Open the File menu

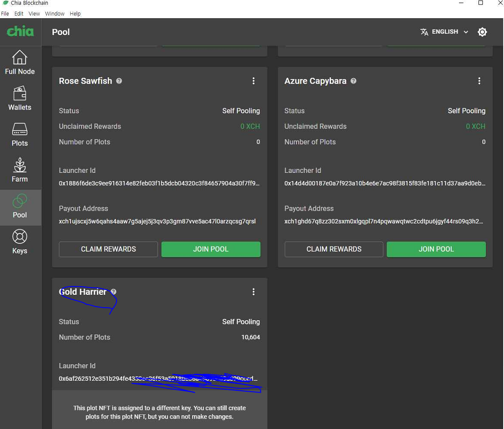pos(5,14)
